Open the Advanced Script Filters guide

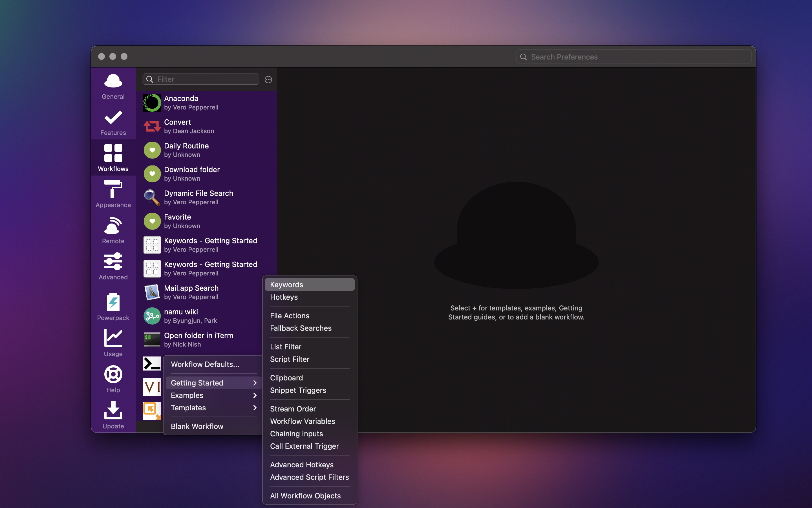310,477
